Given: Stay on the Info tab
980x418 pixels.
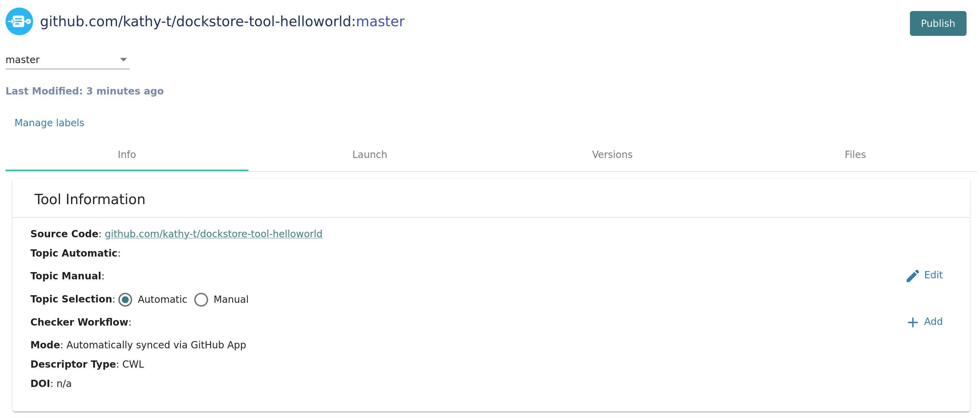Looking at the screenshot, I should pyautogui.click(x=127, y=155).
